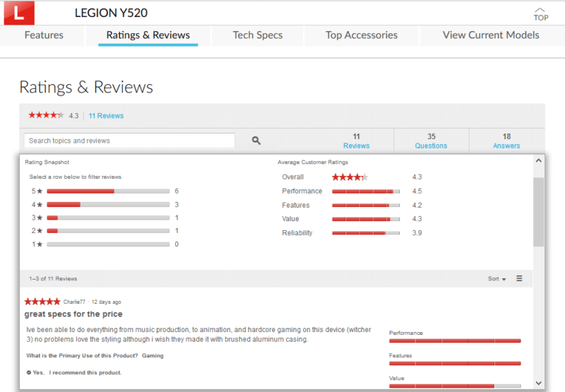Click the Overall rating stars
Screen dimensions: 565x392
pos(350,177)
